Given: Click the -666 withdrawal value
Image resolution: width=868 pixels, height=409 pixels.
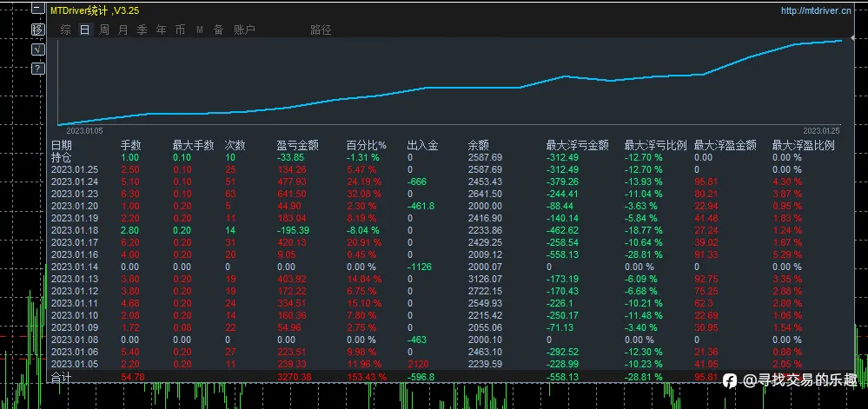Looking at the screenshot, I should click(416, 181).
